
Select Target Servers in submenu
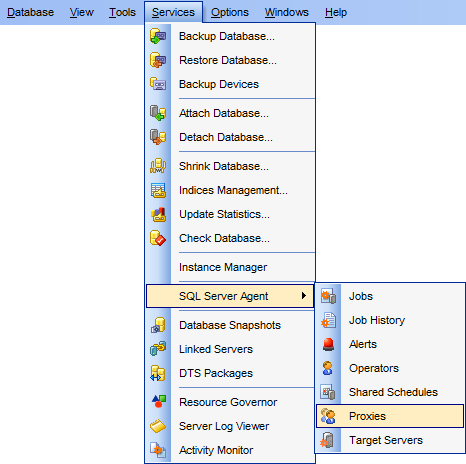[390, 440]
